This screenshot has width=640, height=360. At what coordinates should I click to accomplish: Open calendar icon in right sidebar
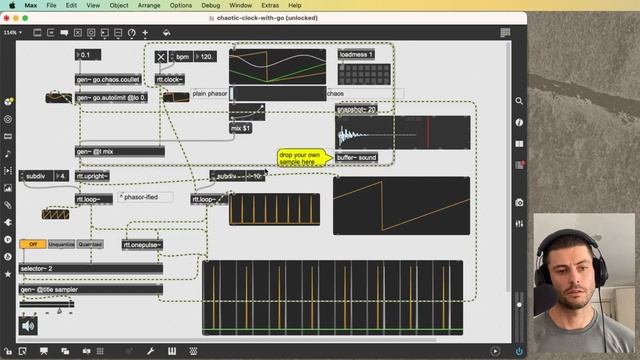(x=519, y=165)
